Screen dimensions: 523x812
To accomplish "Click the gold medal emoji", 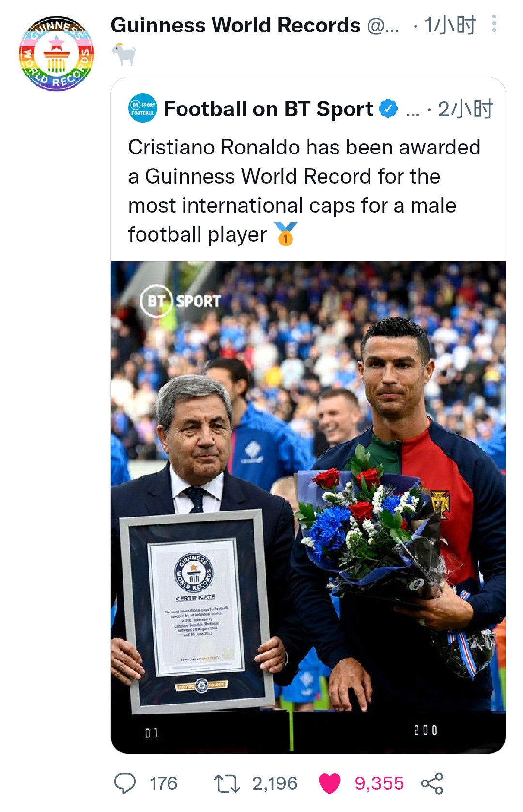I will (x=286, y=234).
